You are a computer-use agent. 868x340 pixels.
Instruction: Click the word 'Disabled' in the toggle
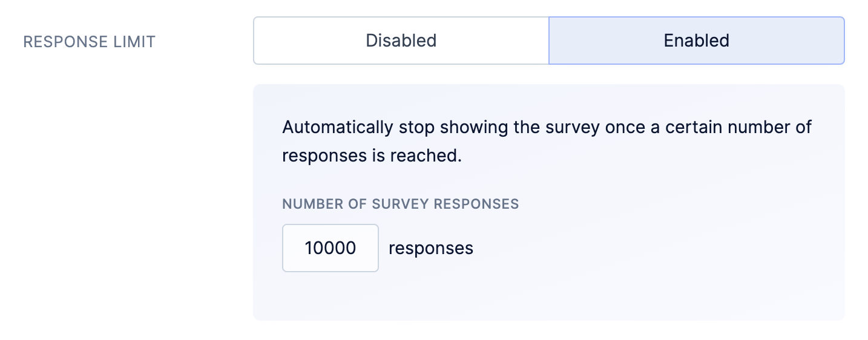point(401,41)
